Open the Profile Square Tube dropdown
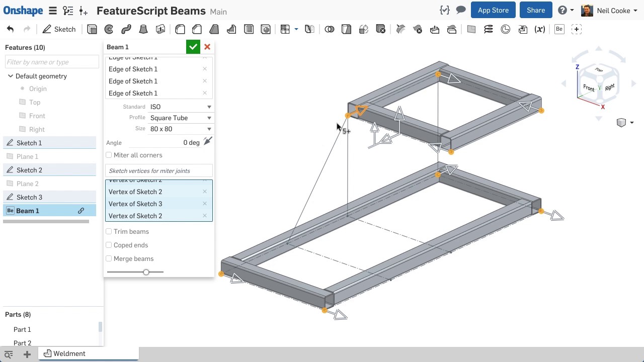This screenshot has width=644, height=362. 180,118
